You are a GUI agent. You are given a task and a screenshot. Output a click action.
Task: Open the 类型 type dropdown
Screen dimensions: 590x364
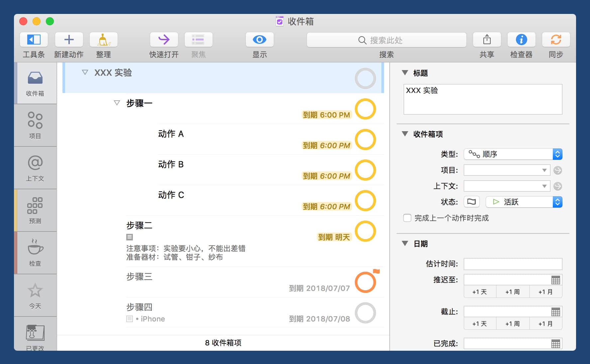513,154
